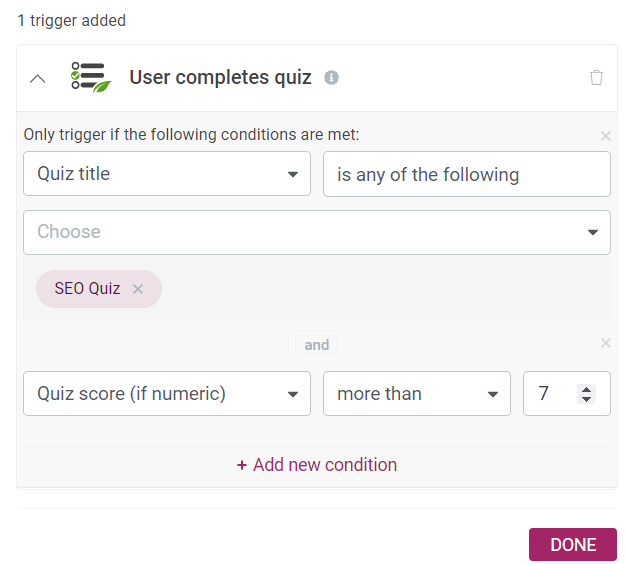Decrease the score value with down arrow
Screen dimensions: 626x564
pos(586,400)
